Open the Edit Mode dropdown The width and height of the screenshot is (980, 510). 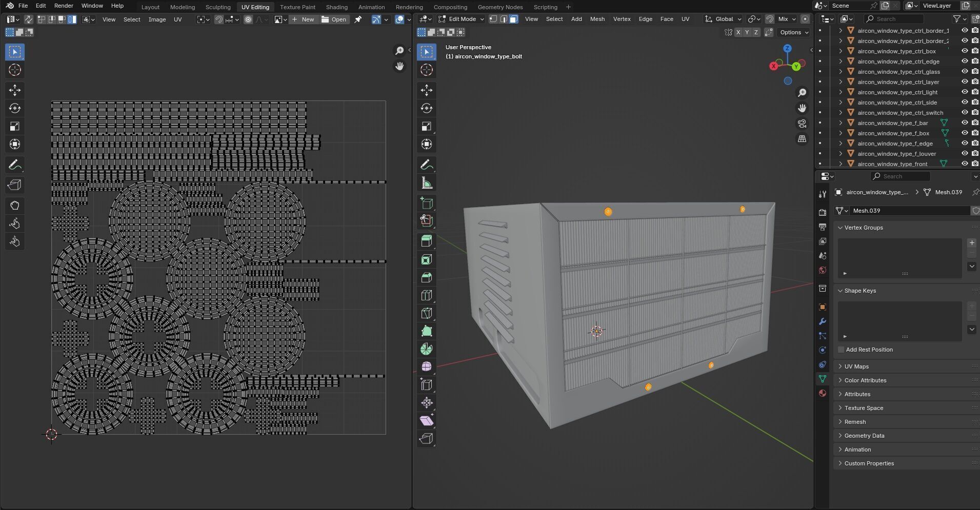461,19
